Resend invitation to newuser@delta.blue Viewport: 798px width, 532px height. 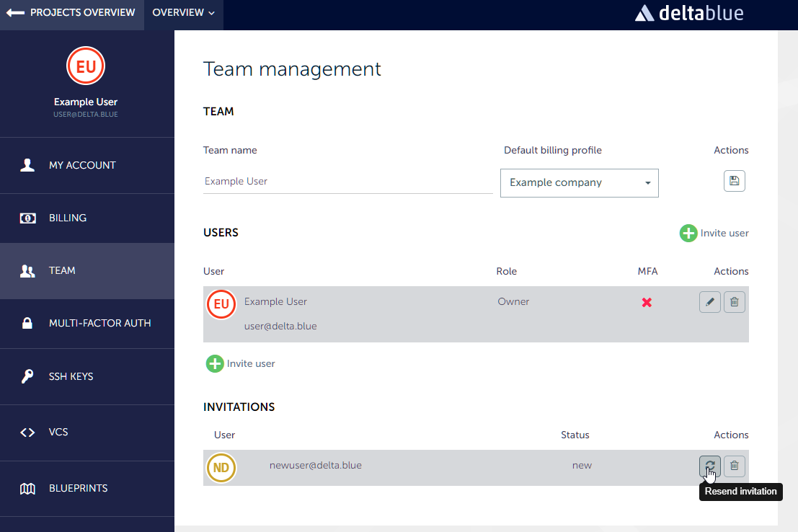coord(709,466)
